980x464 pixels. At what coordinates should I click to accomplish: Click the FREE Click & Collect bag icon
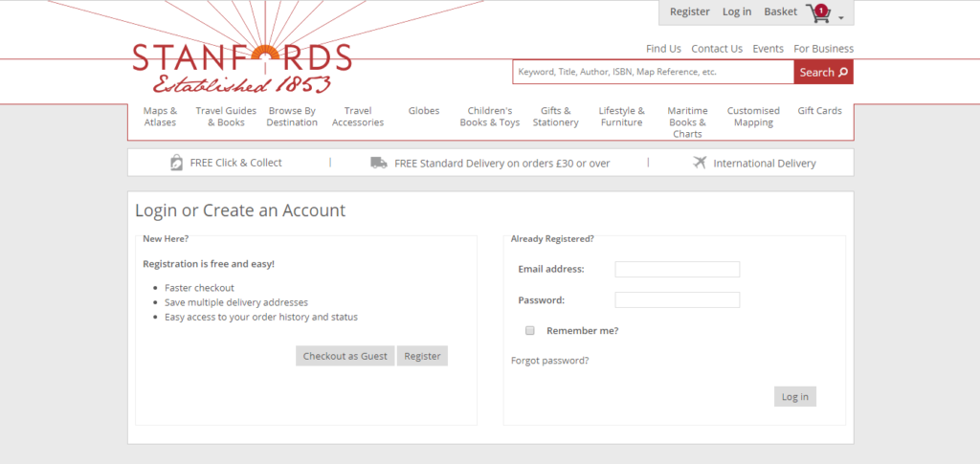click(x=176, y=163)
